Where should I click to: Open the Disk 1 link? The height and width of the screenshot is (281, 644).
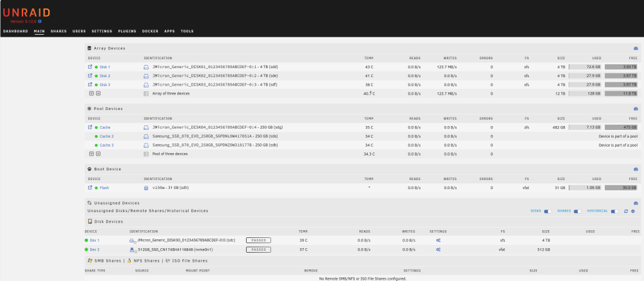(x=105, y=67)
